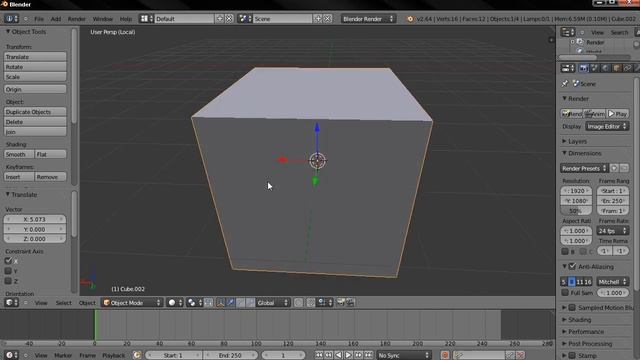Click the Translate button

pos(35,57)
